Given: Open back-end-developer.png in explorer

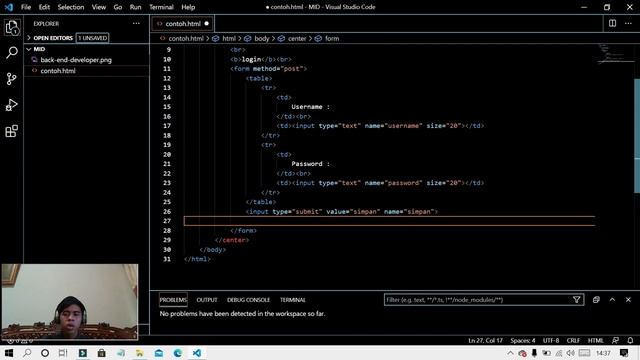Looking at the screenshot, I should (x=76, y=60).
